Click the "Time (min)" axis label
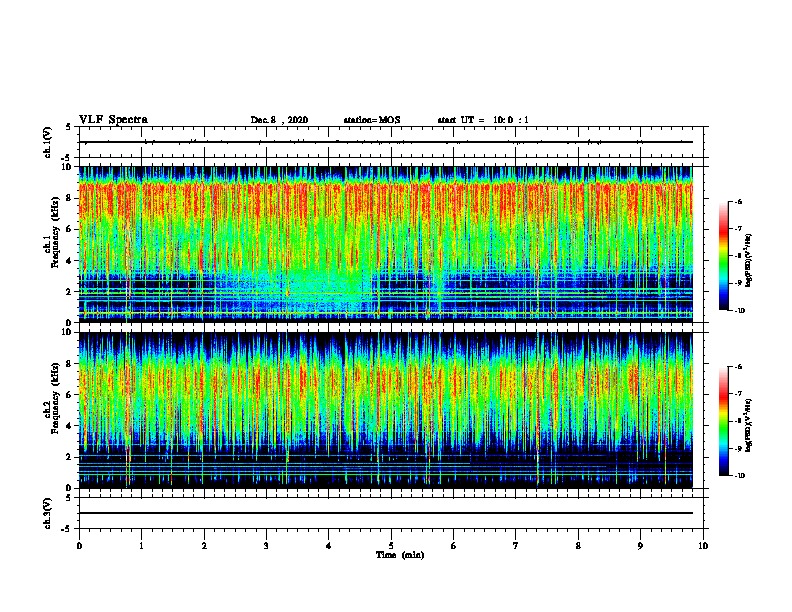 [x=400, y=555]
